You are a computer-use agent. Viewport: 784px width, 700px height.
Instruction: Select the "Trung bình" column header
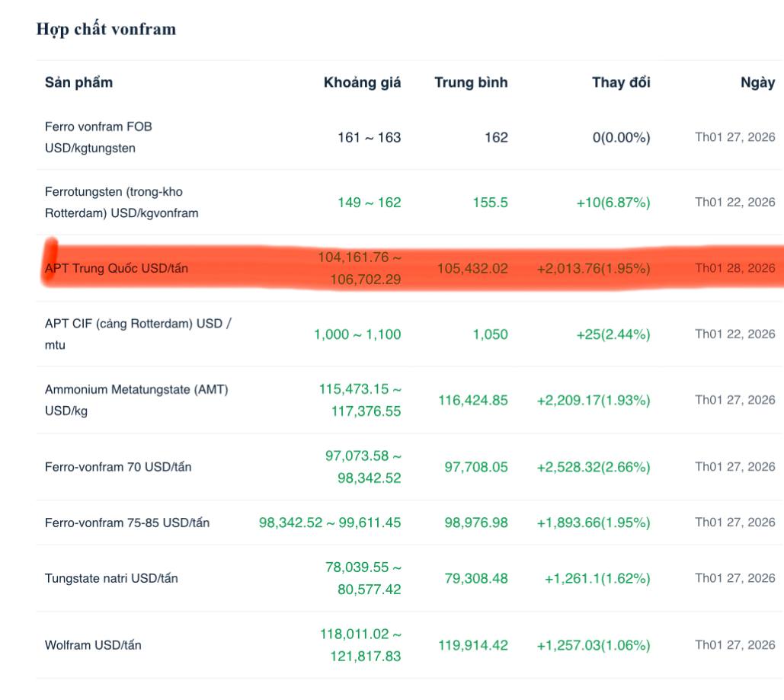[471, 82]
